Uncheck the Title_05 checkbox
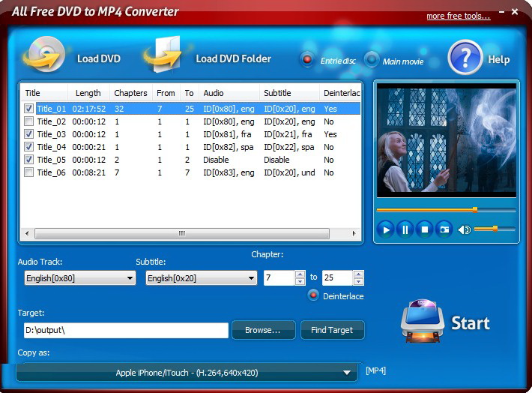 point(28,159)
